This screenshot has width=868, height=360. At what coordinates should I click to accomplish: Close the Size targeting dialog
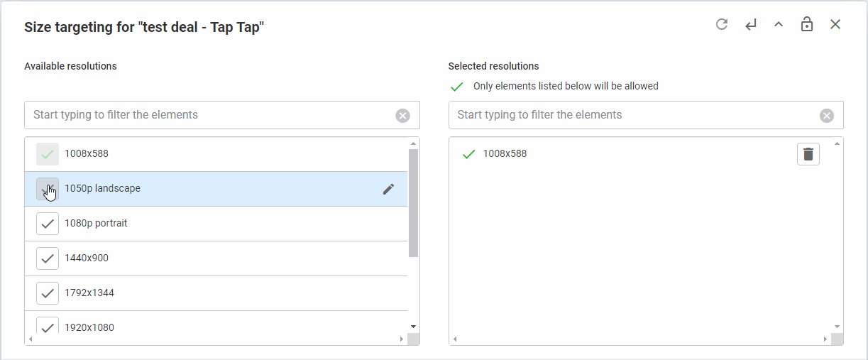pyautogui.click(x=835, y=25)
